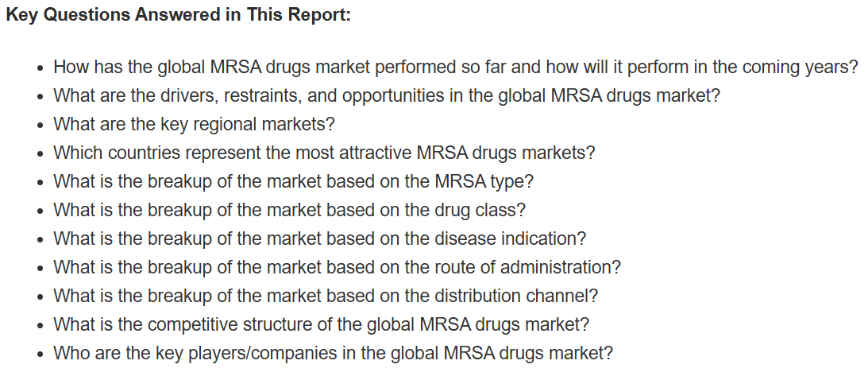868x376 pixels.
Task: Select the breakup based on MRSA type line
Action: click(293, 181)
